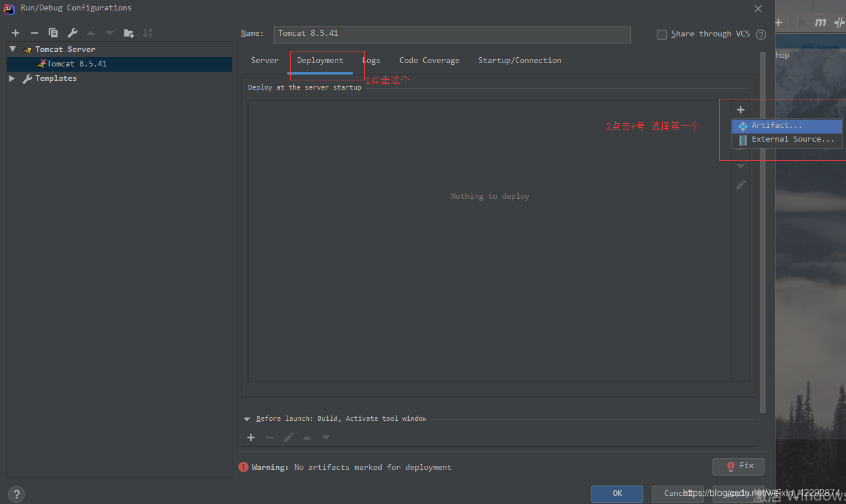Copy configuration icon in left toolbar
This screenshot has height=504, width=846.
coord(53,33)
